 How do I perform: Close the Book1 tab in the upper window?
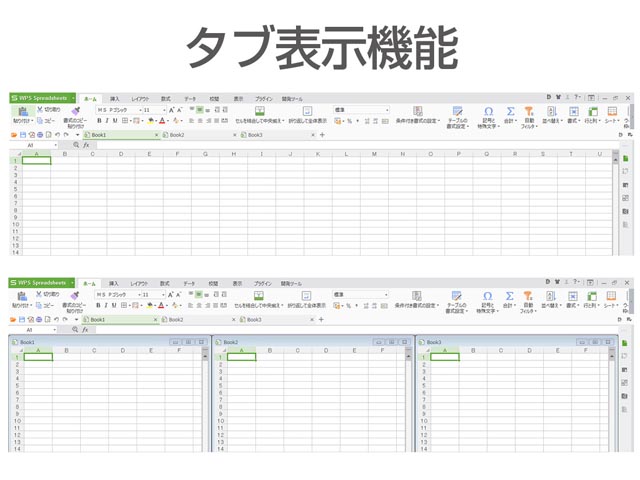point(156,135)
